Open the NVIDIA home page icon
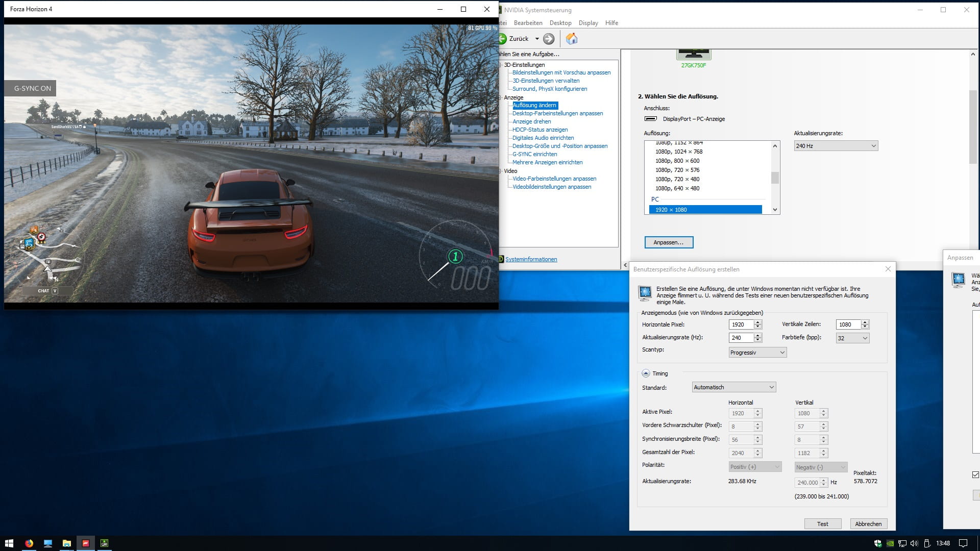This screenshot has width=980, height=551. [x=572, y=39]
